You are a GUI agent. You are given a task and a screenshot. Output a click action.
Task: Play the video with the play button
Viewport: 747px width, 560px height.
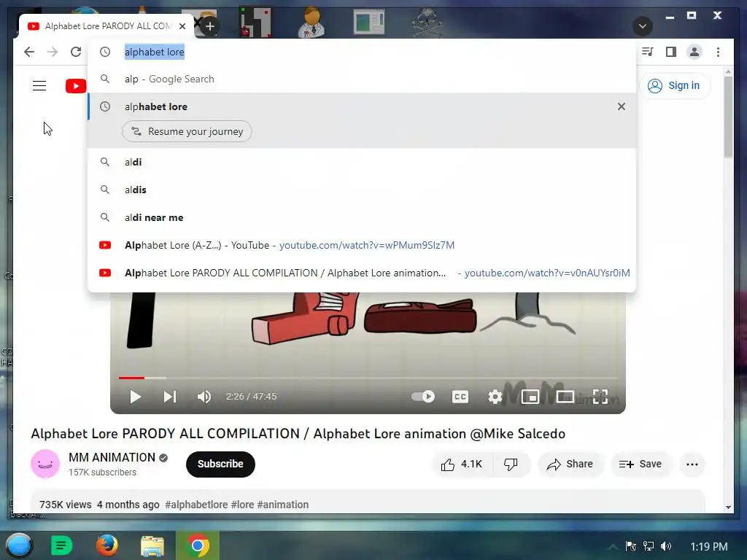click(135, 397)
